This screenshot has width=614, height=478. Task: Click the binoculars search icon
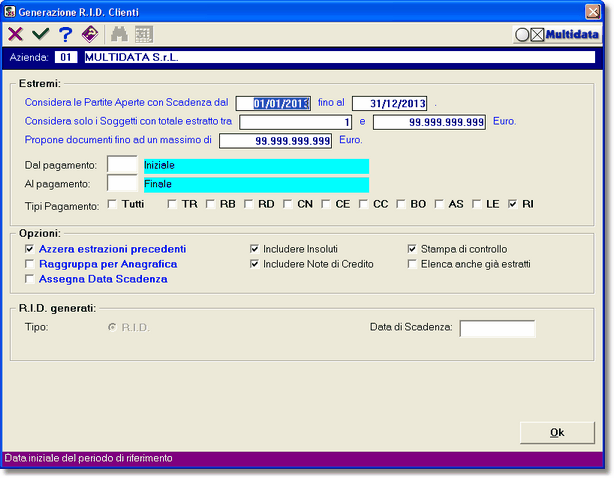click(x=119, y=34)
